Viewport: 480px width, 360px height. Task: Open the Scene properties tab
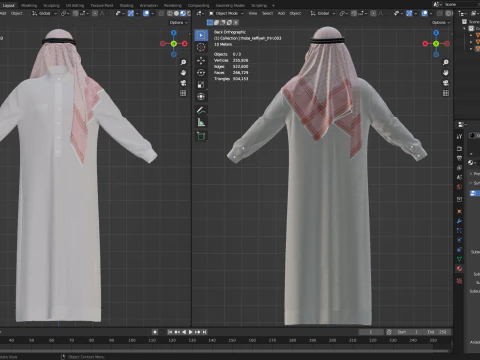tap(459, 177)
